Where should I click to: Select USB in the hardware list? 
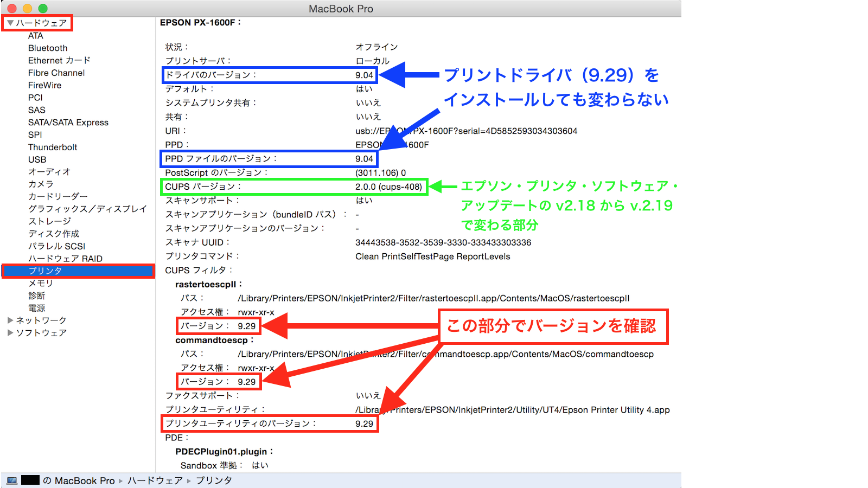(x=37, y=159)
